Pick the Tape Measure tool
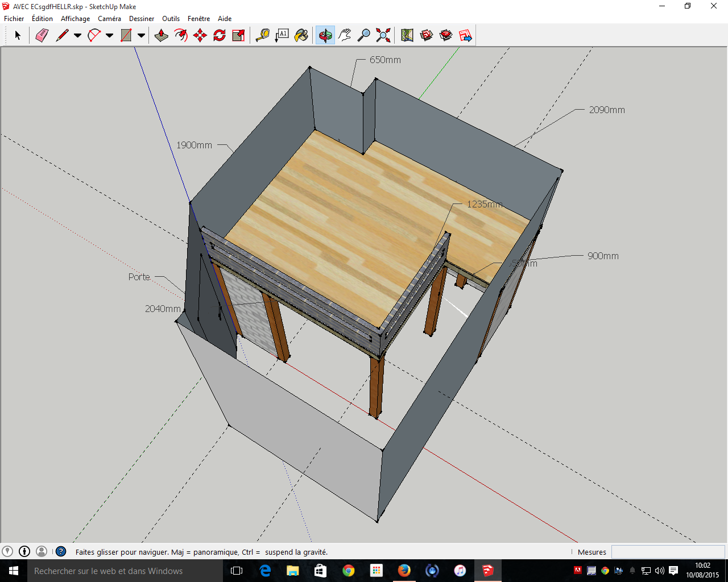 [262, 35]
